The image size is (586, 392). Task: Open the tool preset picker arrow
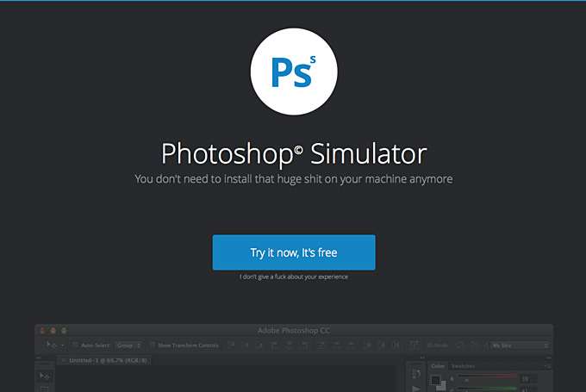click(63, 345)
